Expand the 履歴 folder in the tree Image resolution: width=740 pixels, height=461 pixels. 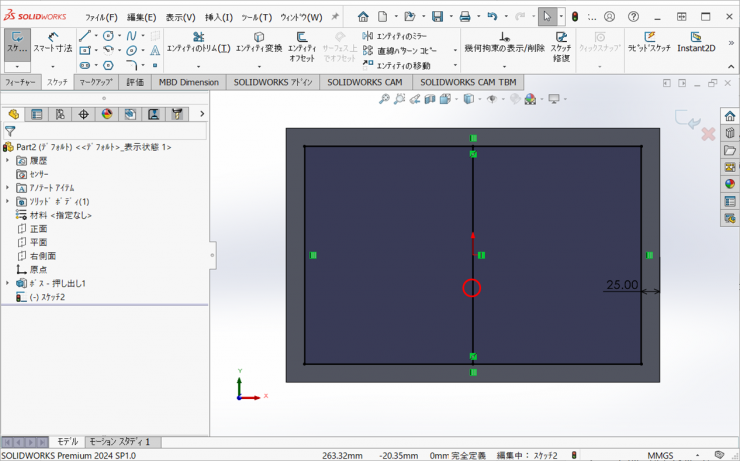[x=8, y=160]
